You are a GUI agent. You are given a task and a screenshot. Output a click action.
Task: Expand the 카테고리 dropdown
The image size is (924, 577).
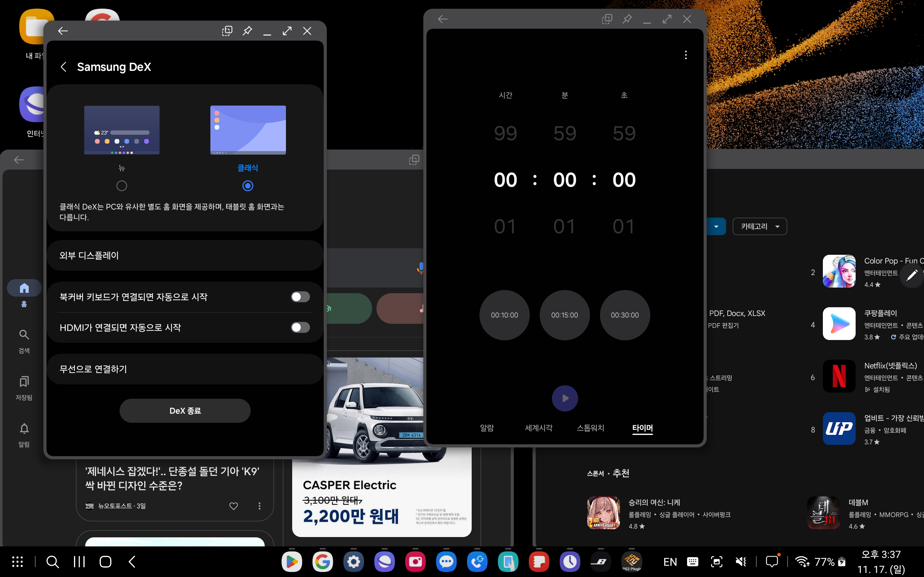coord(759,227)
